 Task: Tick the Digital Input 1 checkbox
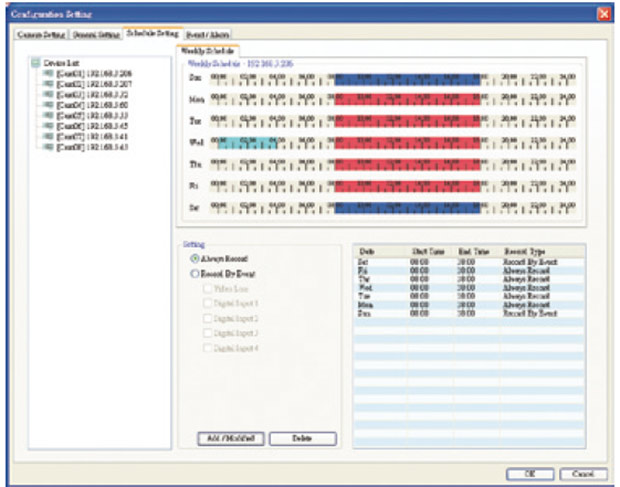(207, 302)
